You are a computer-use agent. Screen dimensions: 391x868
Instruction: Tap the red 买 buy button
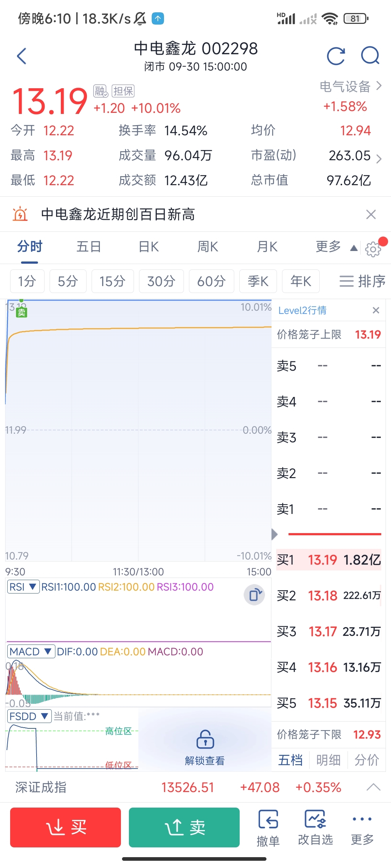(x=66, y=827)
